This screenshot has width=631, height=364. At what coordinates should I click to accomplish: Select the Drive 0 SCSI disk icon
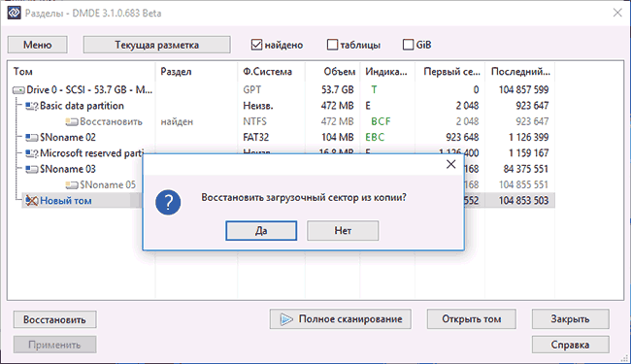tap(18, 90)
